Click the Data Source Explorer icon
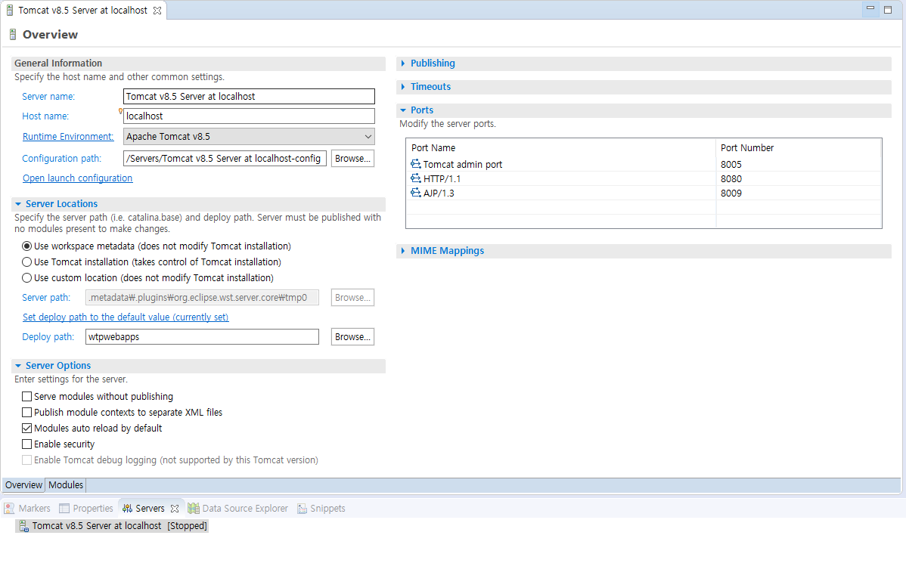 (194, 509)
